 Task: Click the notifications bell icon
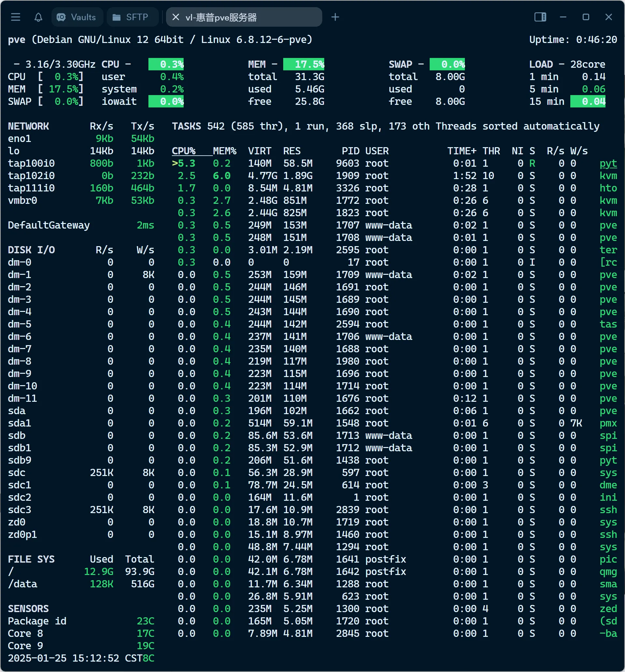pos(38,17)
